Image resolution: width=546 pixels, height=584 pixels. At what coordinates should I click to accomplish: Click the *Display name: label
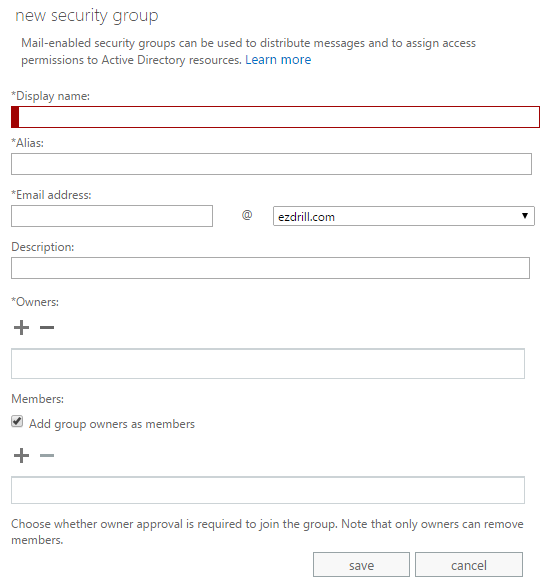[x=51, y=96]
